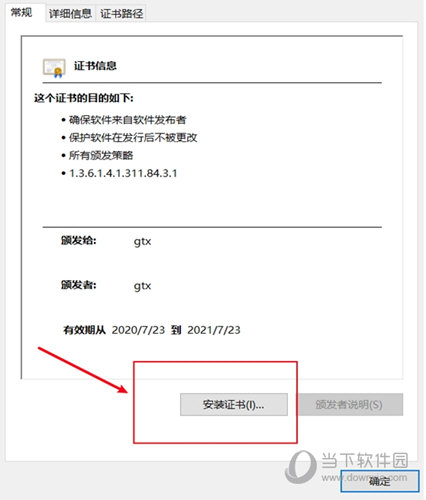
Task: Click the 2021/7/23 expiry date
Action: (x=214, y=330)
